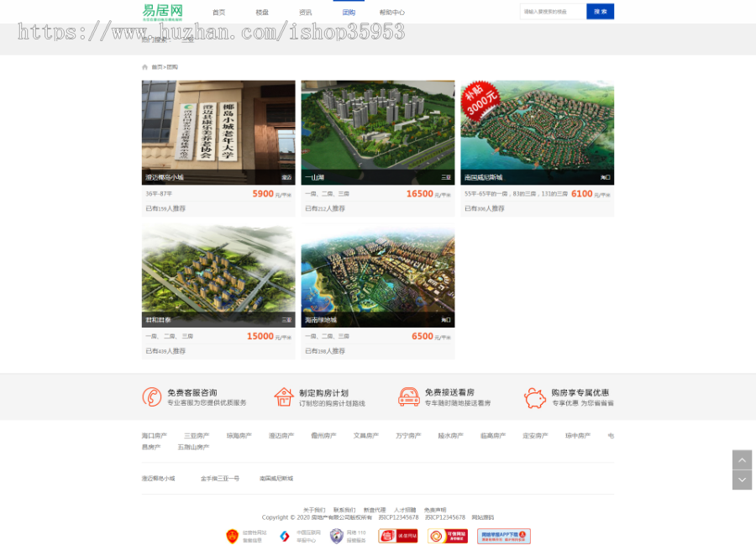Click the scroll-down arrow button

pos(742,480)
